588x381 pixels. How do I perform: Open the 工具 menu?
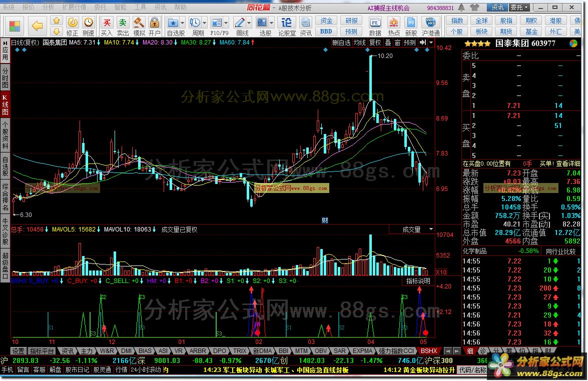pos(140,7)
